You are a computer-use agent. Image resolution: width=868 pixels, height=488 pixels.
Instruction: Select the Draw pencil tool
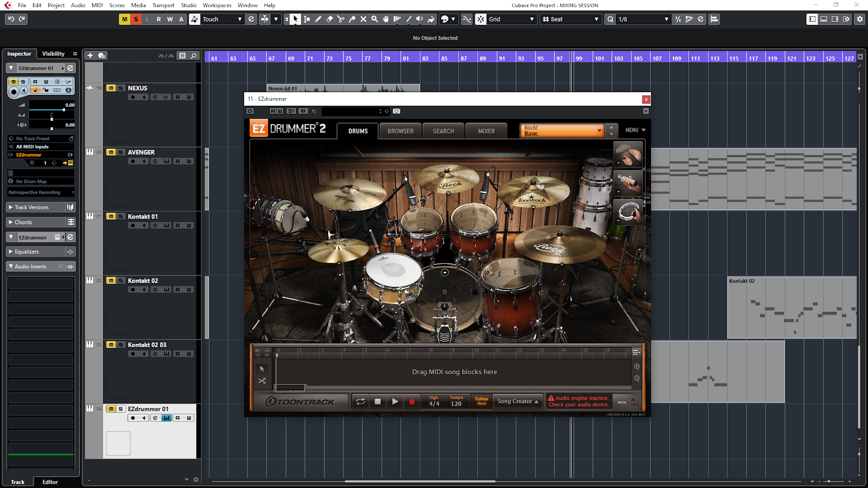[x=318, y=19]
